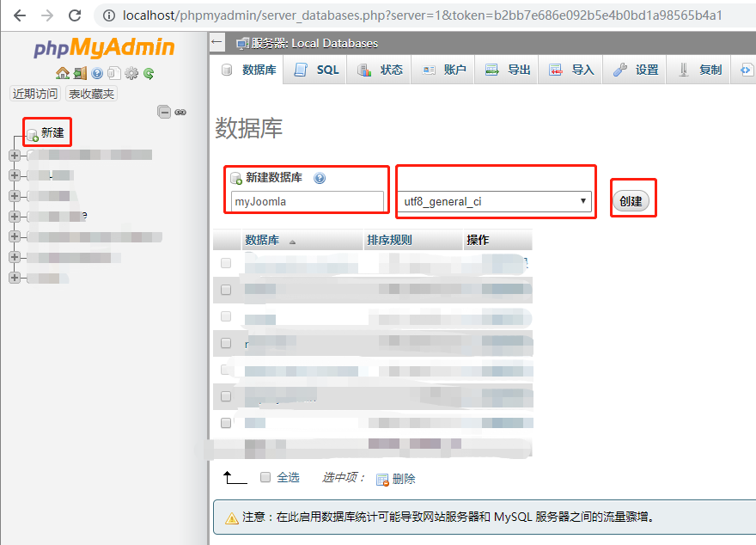Viewport: 756px width, 545px height.
Task: Open the 状态 tab
Action: pos(380,70)
